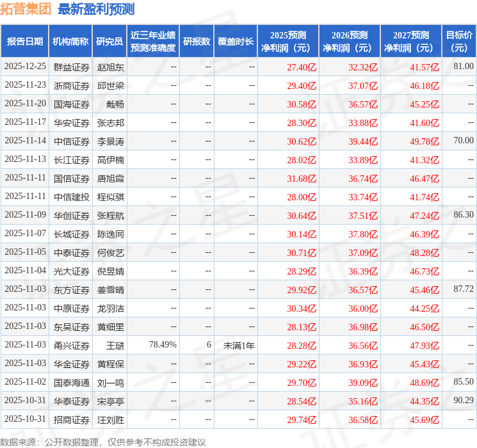The image size is (477, 448).
Task: Select the 研究员 column header
Action: click(109, 42)
